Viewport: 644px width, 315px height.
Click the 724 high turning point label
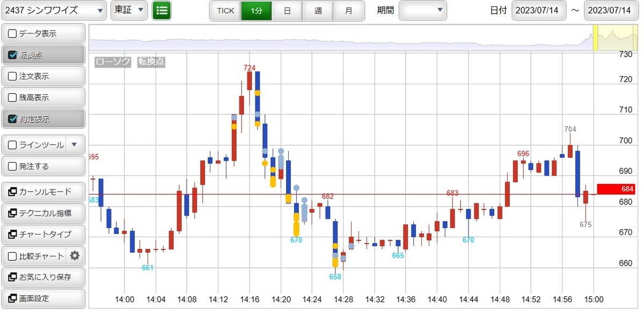(x=250, y=68)
